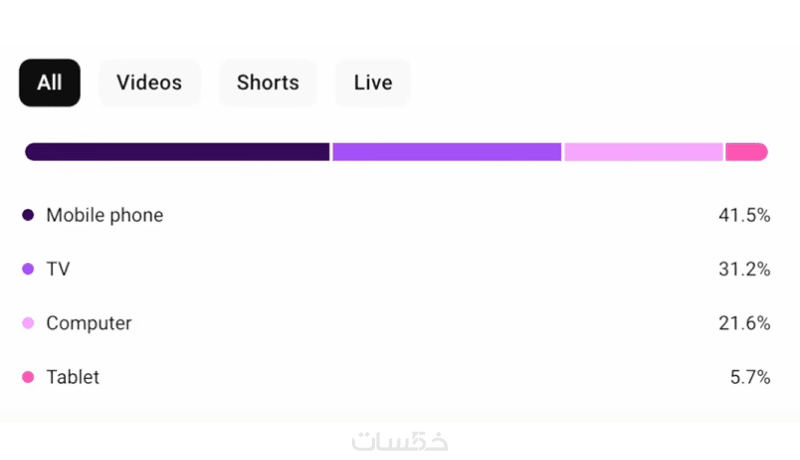Click the 31.2% TV value

point(743,269)
